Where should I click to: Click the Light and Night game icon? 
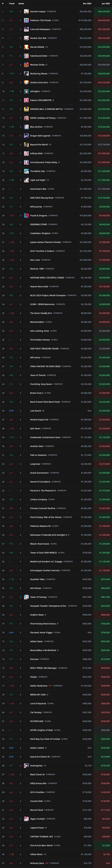[x=26, y=180]
